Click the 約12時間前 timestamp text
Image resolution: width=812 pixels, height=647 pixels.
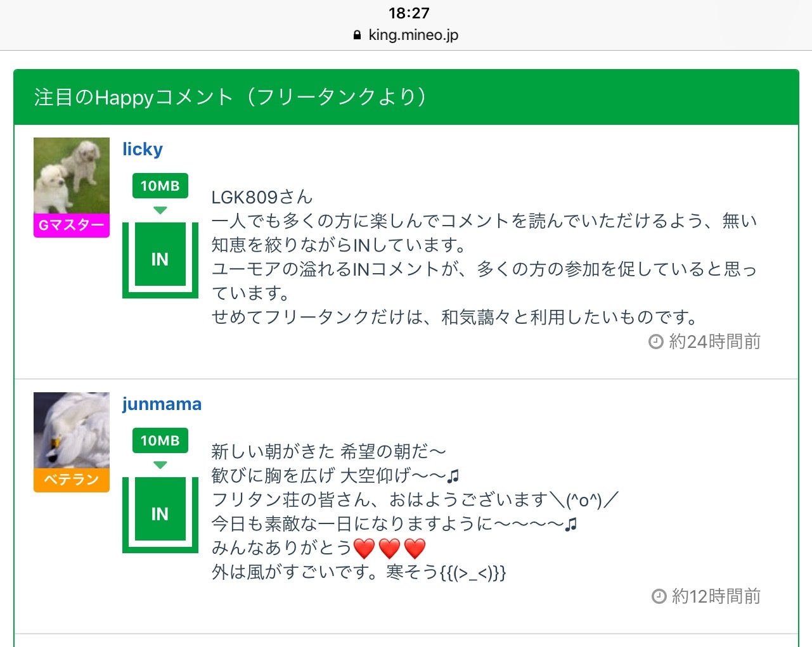click(716, 596)
